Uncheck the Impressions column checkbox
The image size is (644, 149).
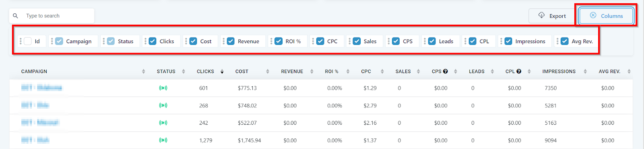[508, 41]
